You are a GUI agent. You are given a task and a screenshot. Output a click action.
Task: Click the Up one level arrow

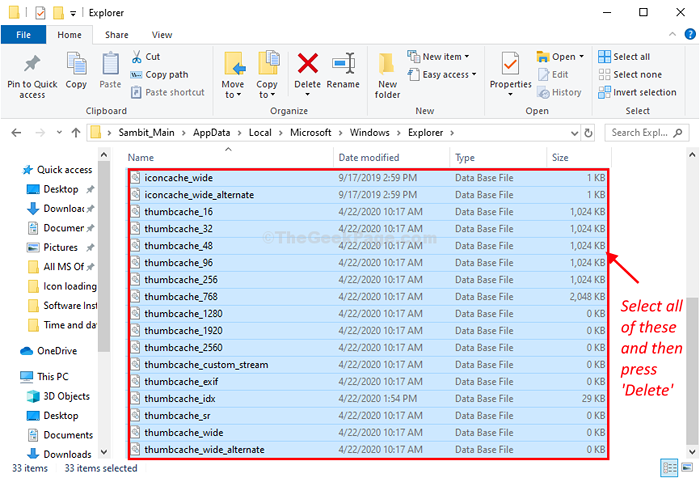76,133
